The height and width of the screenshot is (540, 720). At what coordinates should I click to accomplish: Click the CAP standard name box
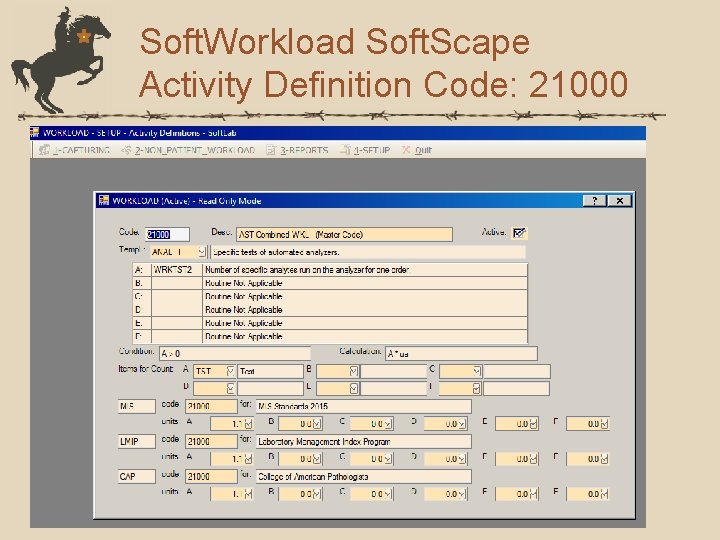(x=136, y=477)
